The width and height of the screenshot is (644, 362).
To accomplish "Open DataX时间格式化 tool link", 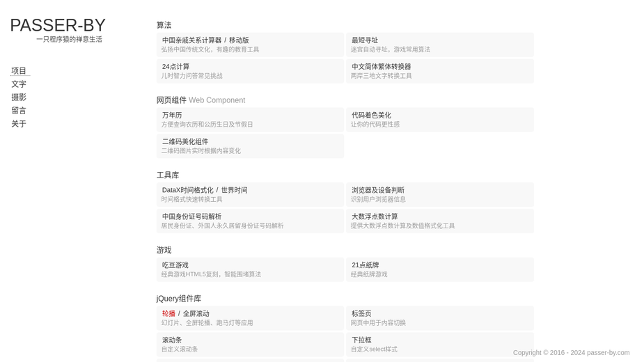I will (x=188, y=190).
